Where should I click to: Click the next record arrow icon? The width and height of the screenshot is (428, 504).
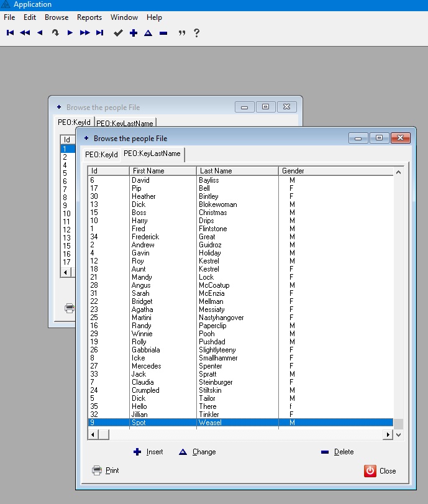70,33
